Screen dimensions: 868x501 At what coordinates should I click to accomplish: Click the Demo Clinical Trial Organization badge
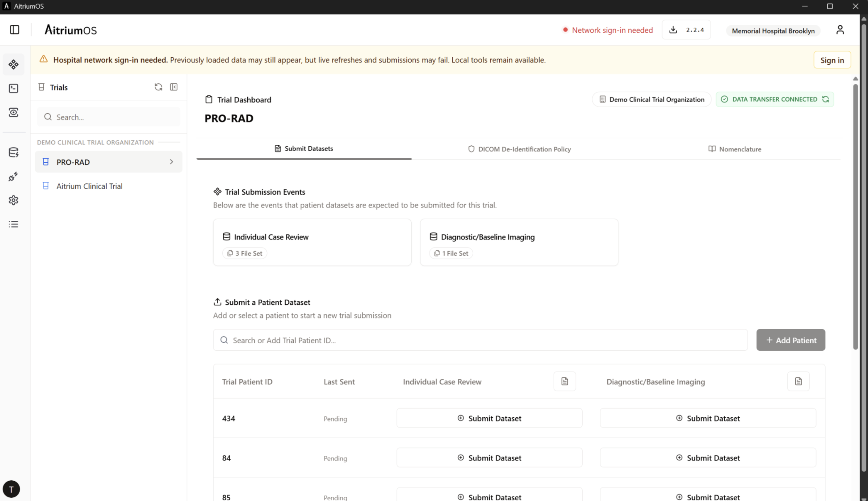click(652, 99)
